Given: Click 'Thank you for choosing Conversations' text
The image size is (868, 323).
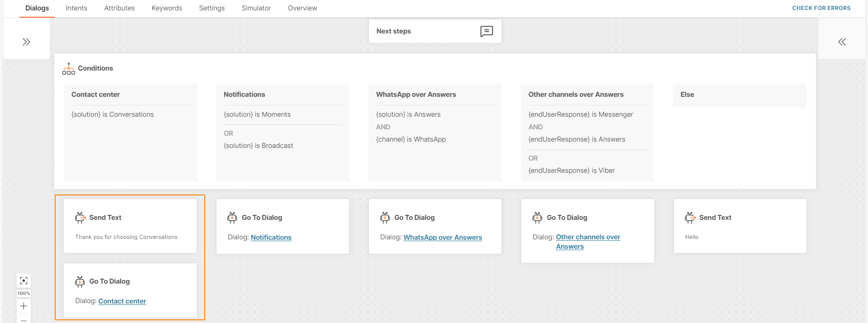Looking at the screenshot, I should click(126, 237).
